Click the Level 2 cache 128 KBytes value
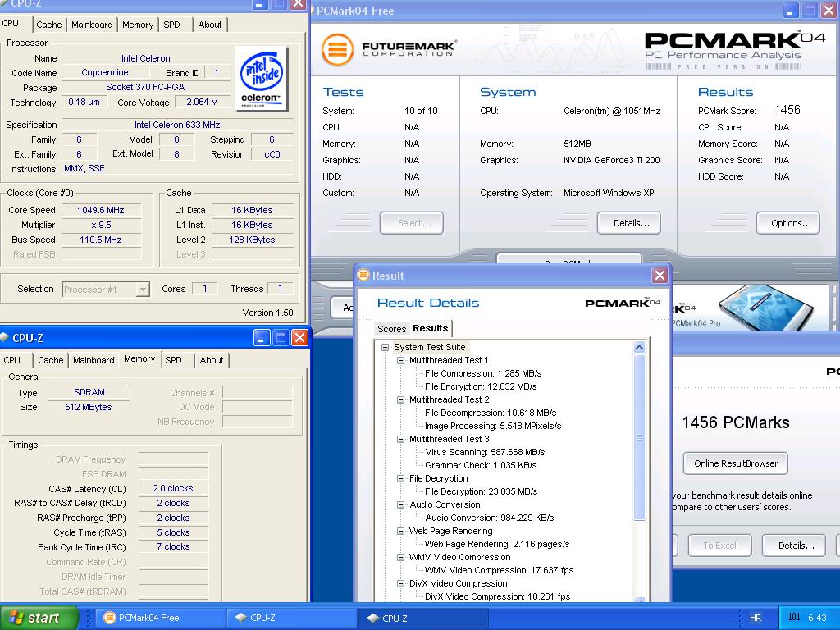 (x=252, y=240)
